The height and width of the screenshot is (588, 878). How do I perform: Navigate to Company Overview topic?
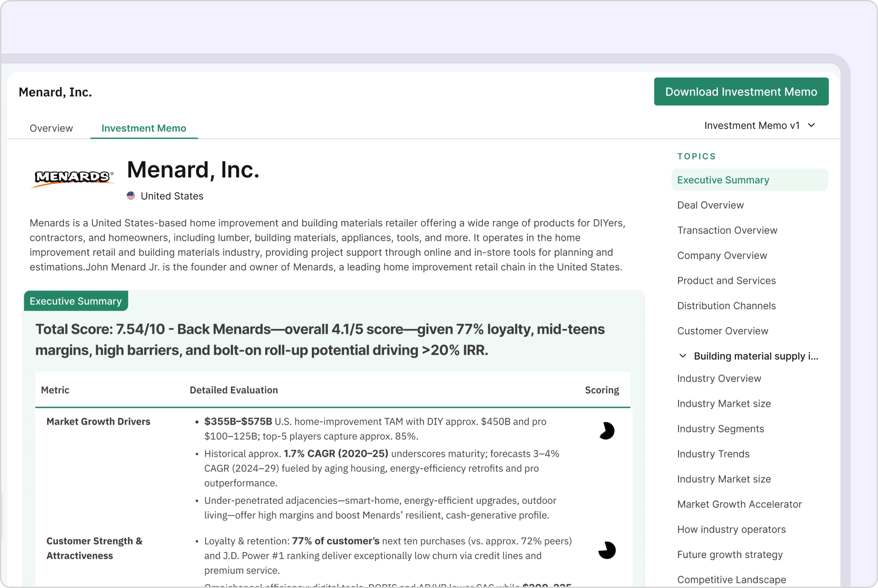[x=722, y=256]
